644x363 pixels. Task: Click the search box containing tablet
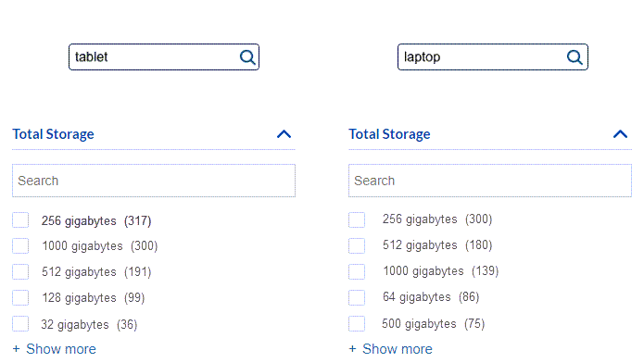click(x=164, y=57)
